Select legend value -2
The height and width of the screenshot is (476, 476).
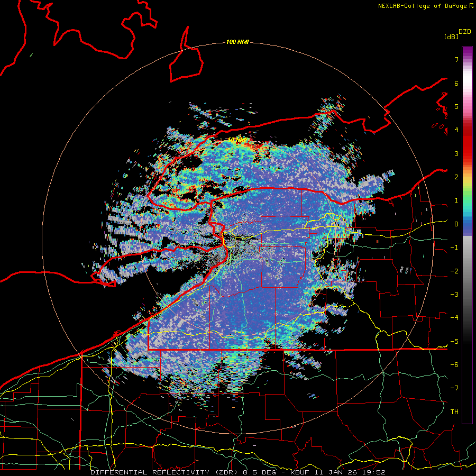pyautogui.click(x=454, y=271)
